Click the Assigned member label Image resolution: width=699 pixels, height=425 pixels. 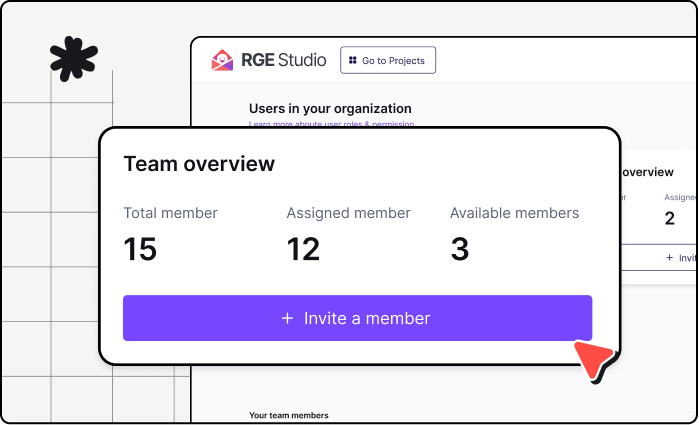click(348, 213)
